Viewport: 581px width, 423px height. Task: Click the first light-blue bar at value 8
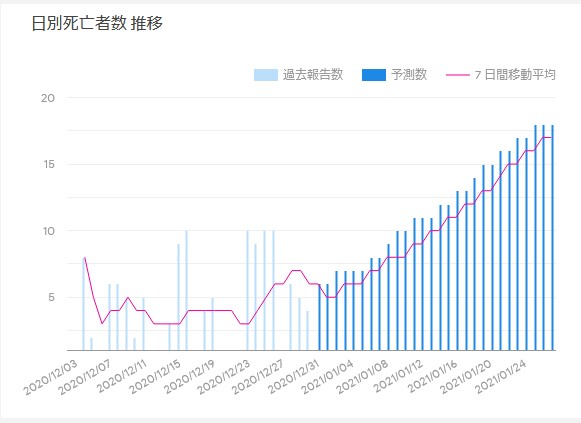[84, 304]
